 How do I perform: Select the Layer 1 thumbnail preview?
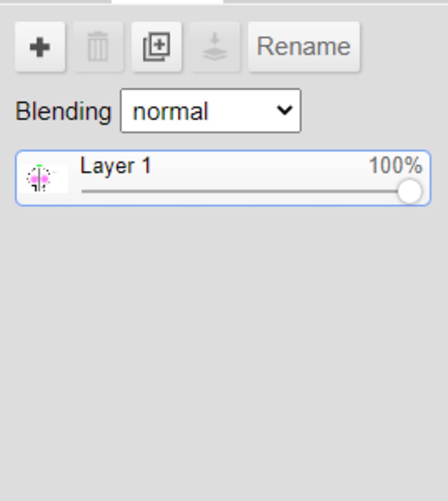click(43, 179)
